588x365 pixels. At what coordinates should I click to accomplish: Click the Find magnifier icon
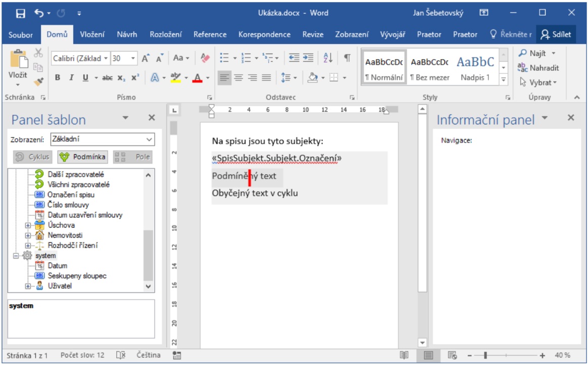[522, 54]
